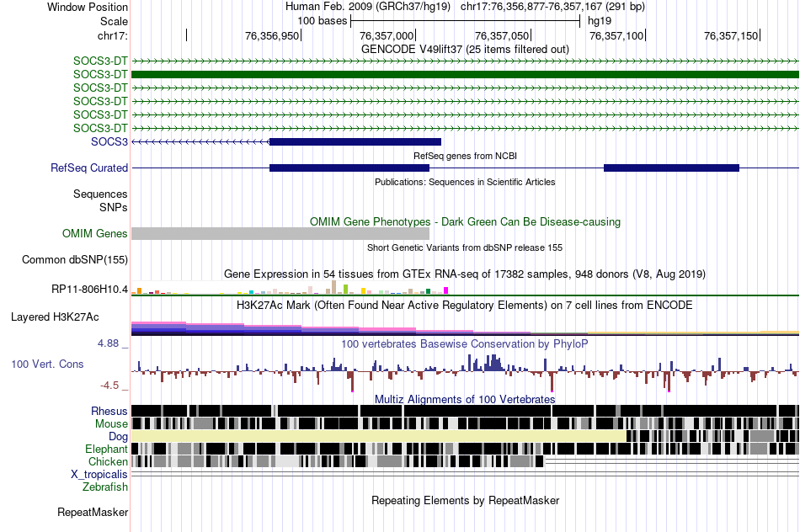Screen dimensions: 800x532
Task: Click the 76,357,150 position tick label
Action: pos(731,35)
